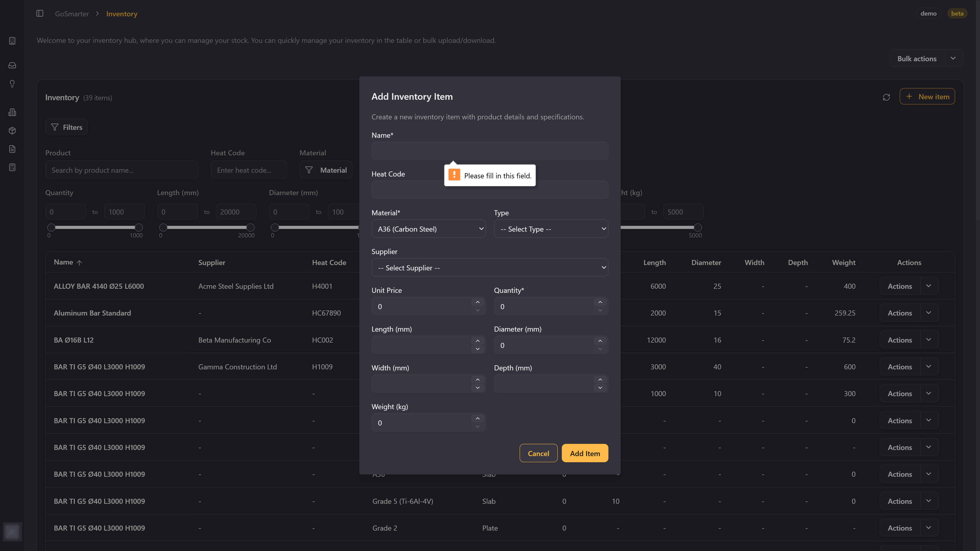Click the refresh inventory icon
980x551 pixels.
[886, 97]
